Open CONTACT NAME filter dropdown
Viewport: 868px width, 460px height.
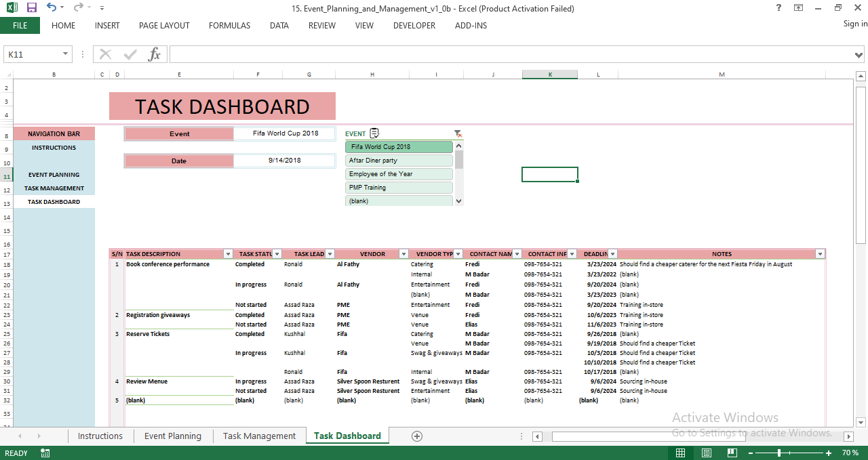coord(517,254)
